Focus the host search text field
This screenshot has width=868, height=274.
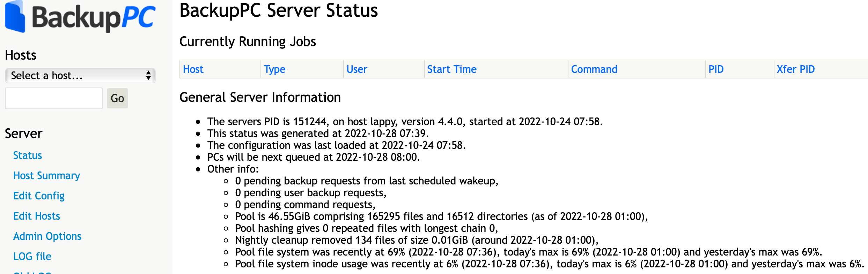pyautogui.click(x=54, y=98)
